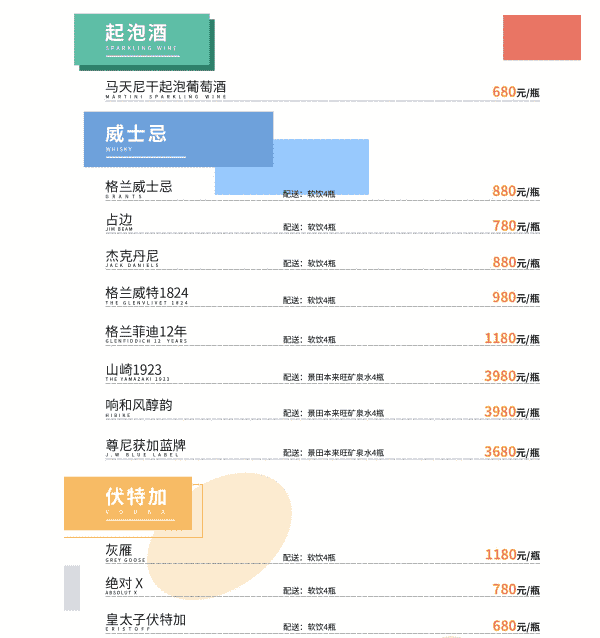The width and height of the screenshot is (600, 638).
Task: Select the 占边 Jim Beam entry
Action: point(119,222)
